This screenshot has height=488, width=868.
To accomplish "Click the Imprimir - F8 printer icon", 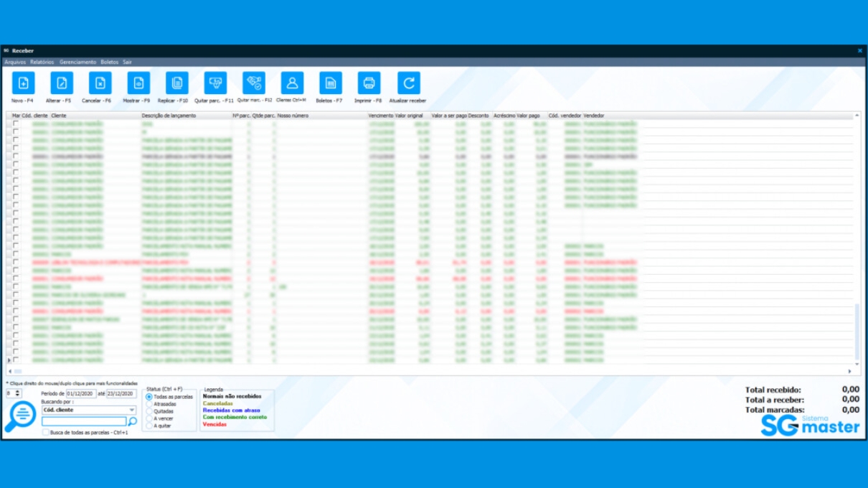I will coord(369,83).
